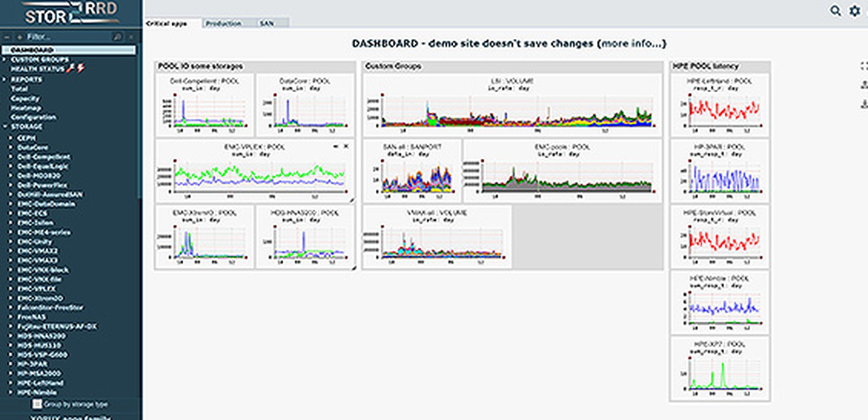
Task: Select EMC-VMAX2 in the tree
Action: [x=37, y=252]
